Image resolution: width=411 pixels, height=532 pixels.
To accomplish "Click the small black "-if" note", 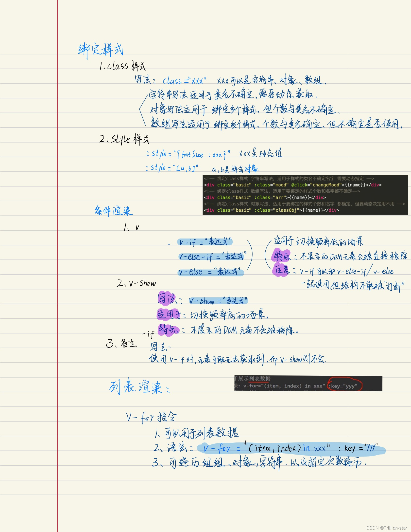I will [148, 334].
